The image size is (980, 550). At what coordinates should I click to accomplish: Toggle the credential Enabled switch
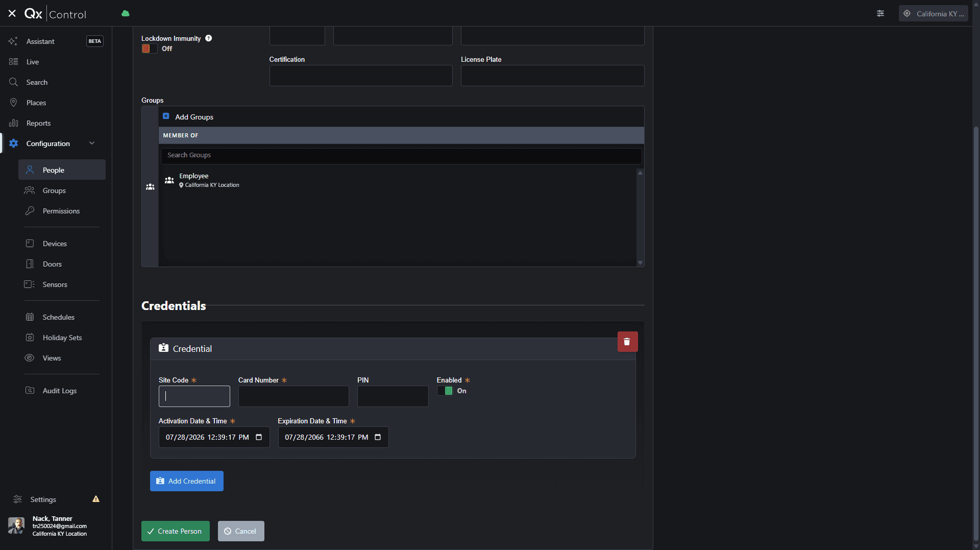445,391
